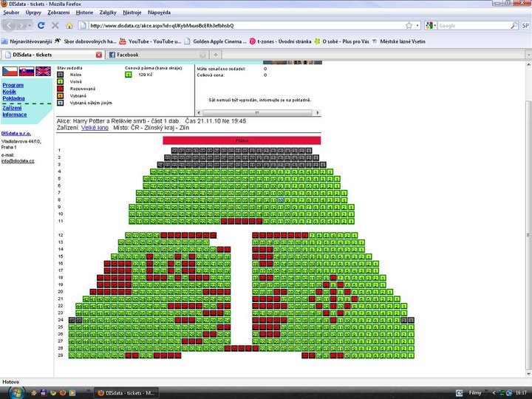Click the search magnifier icon

coord(514,25)
